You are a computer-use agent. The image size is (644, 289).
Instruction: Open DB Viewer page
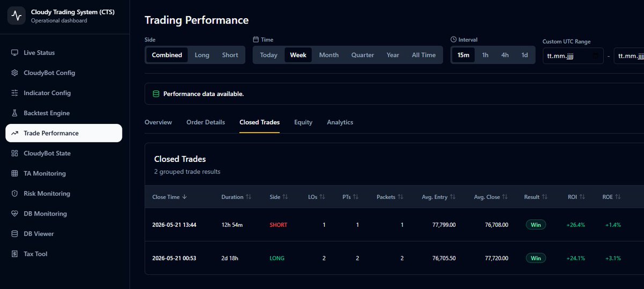(64, 234)
